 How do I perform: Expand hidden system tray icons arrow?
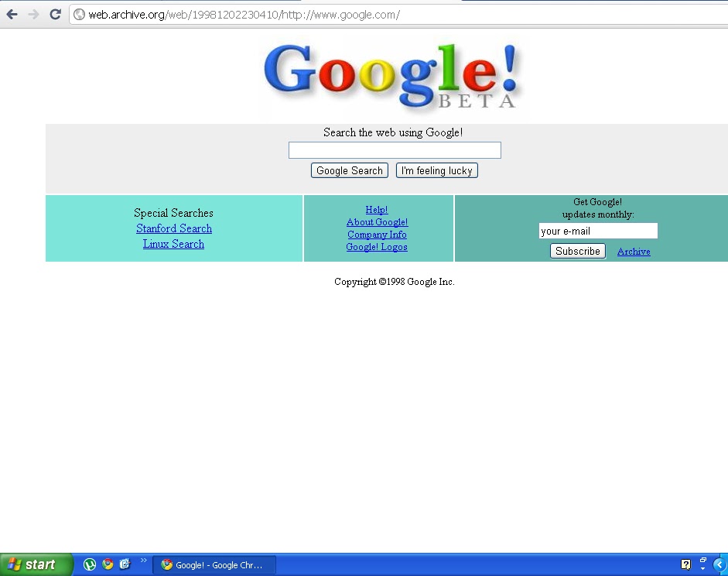click(719, 565)
